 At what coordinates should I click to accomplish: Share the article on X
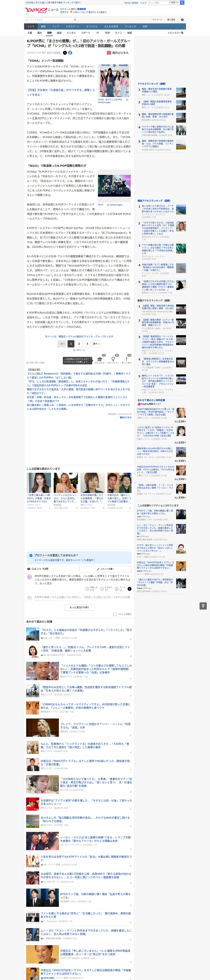pyautogui.click(x=65, y=53)
